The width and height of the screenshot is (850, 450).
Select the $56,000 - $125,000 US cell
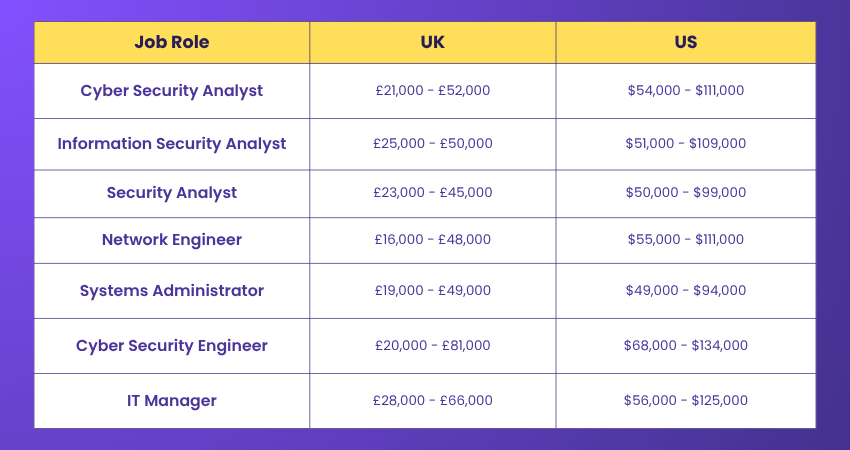[686, 401]
